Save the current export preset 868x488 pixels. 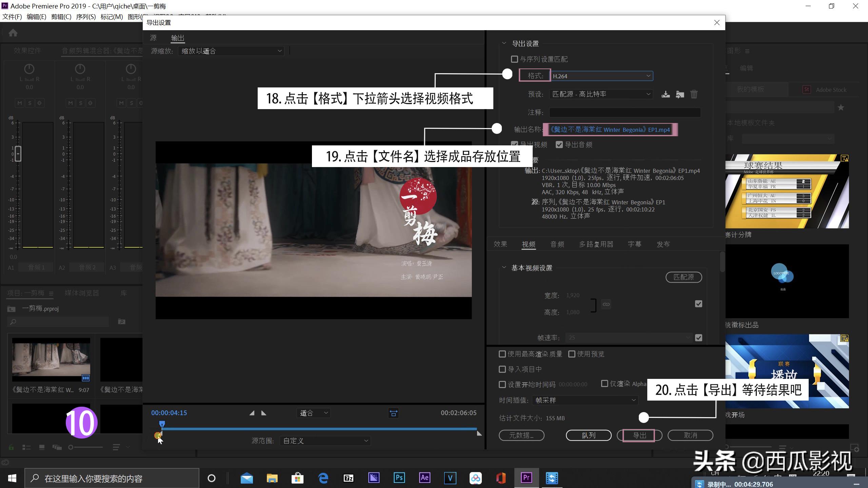pyautogui.click(x=666, y=94)
